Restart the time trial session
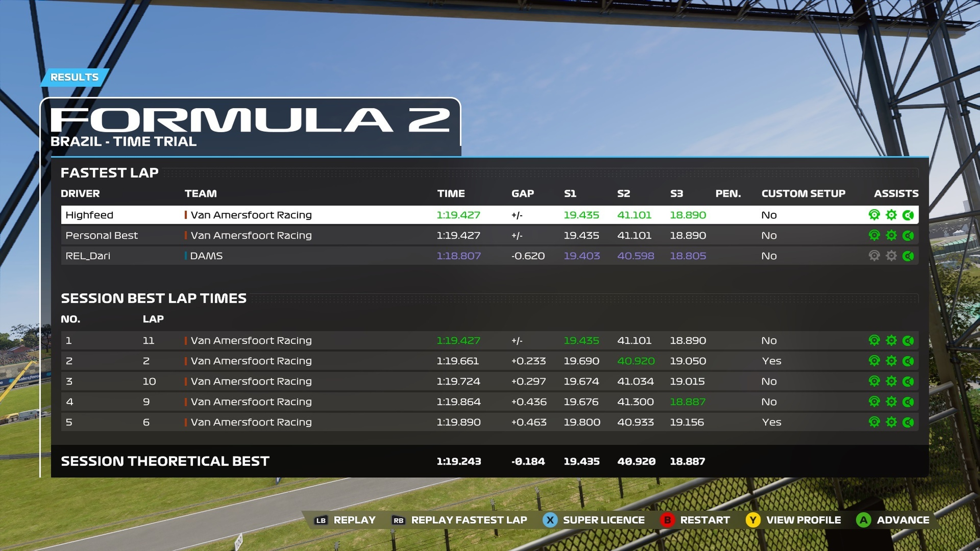Image resolution: width=980 pixels, height=551 pixels. pos(695,520)
